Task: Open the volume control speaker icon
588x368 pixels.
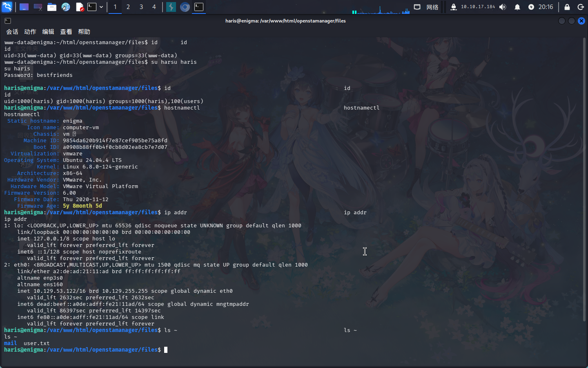Action: tap(503, 7)
